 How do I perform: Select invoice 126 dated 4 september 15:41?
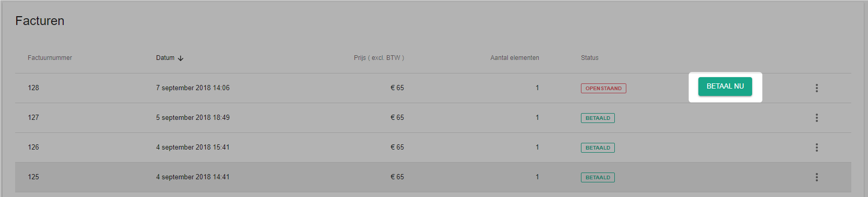click(x=433, y=147)
